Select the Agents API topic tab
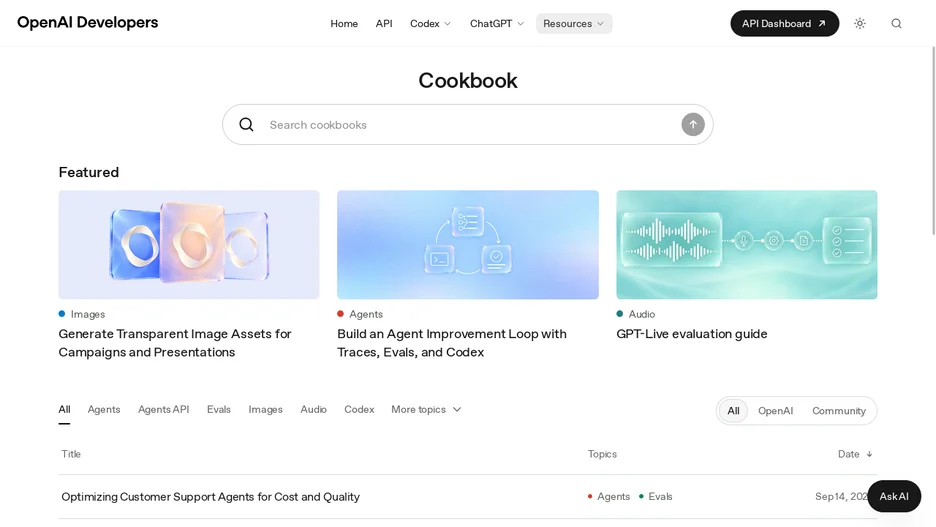The image size is (936, 527). (164, 409)
